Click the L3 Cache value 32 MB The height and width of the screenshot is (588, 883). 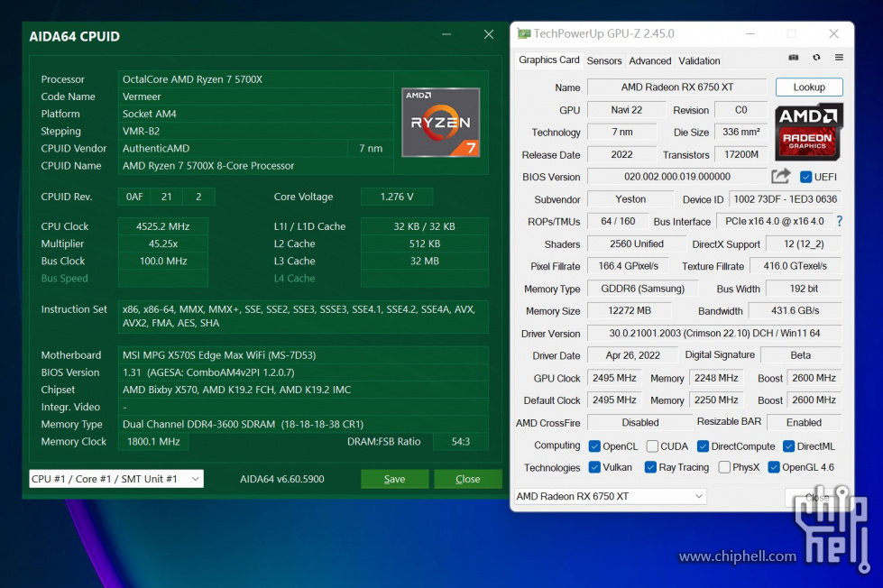(x=424, y=262)
